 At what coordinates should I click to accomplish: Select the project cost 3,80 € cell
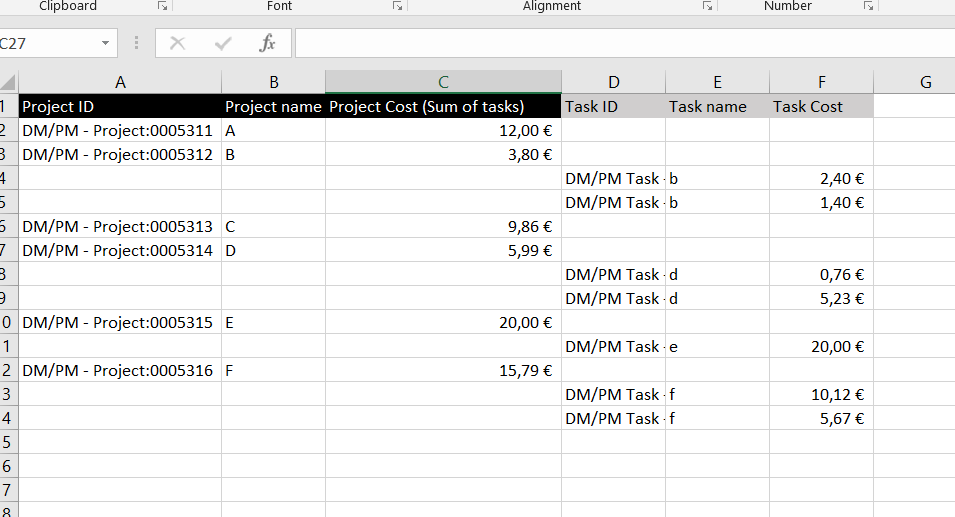[443, 154]
